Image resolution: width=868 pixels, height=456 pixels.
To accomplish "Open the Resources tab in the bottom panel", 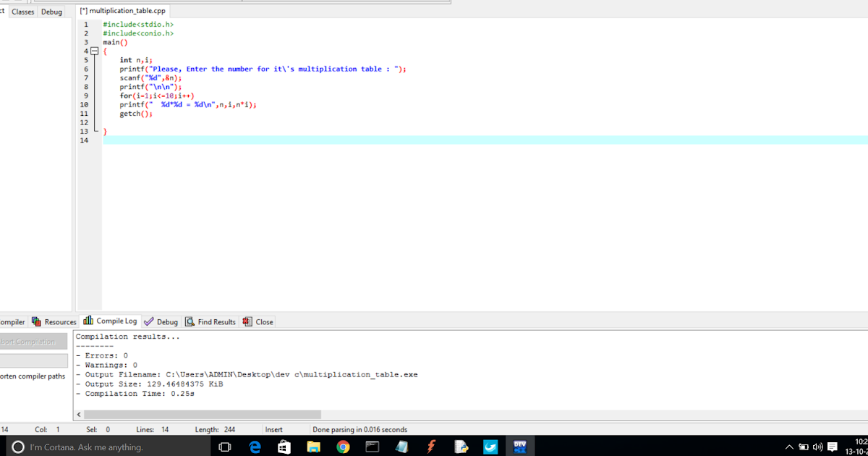I will (54, 321).
